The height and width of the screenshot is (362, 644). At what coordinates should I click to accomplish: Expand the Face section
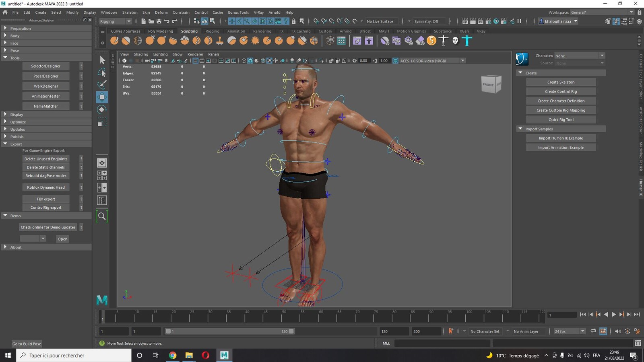pos(46,43)
